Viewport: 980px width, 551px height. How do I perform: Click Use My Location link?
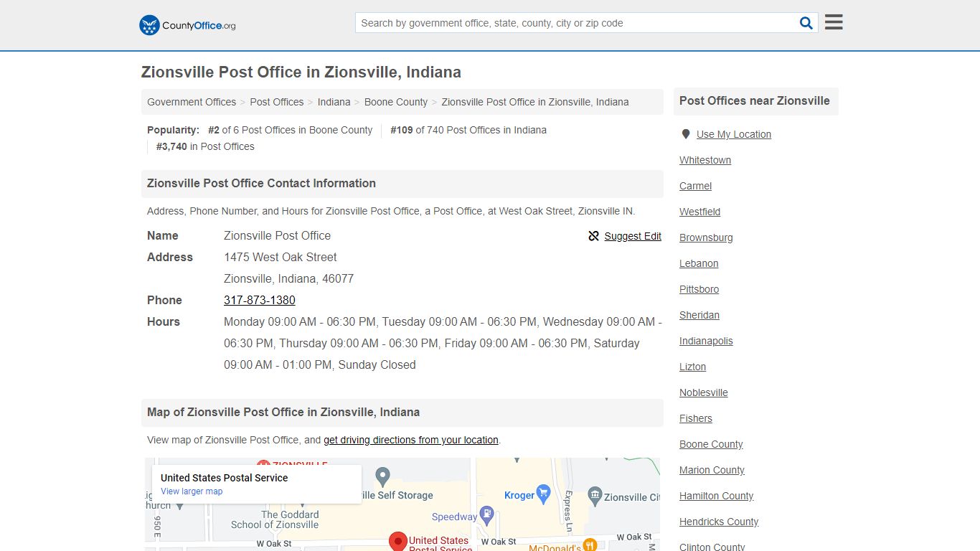[x=734, y=134]
